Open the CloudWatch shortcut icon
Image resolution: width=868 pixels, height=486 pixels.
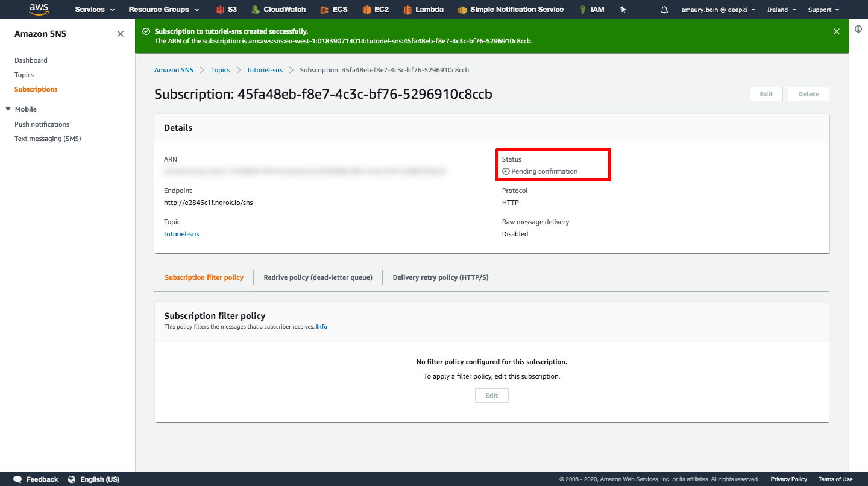coord(256,10)
